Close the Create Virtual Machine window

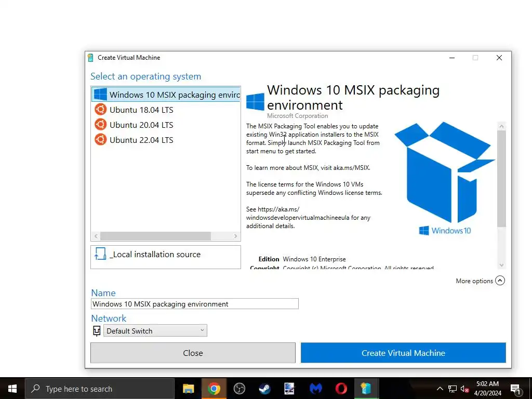click(499, 58)
